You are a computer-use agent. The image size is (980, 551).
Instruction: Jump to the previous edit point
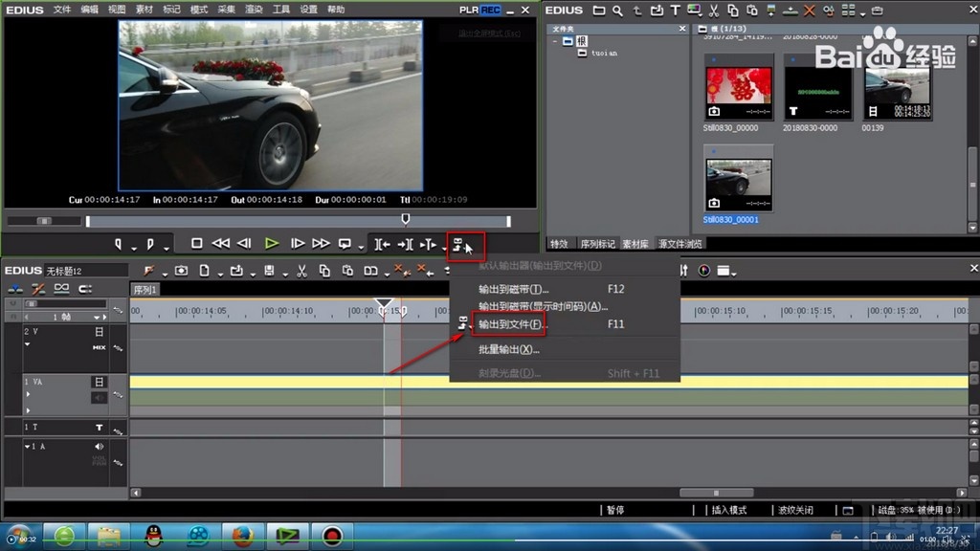point(382,244)
